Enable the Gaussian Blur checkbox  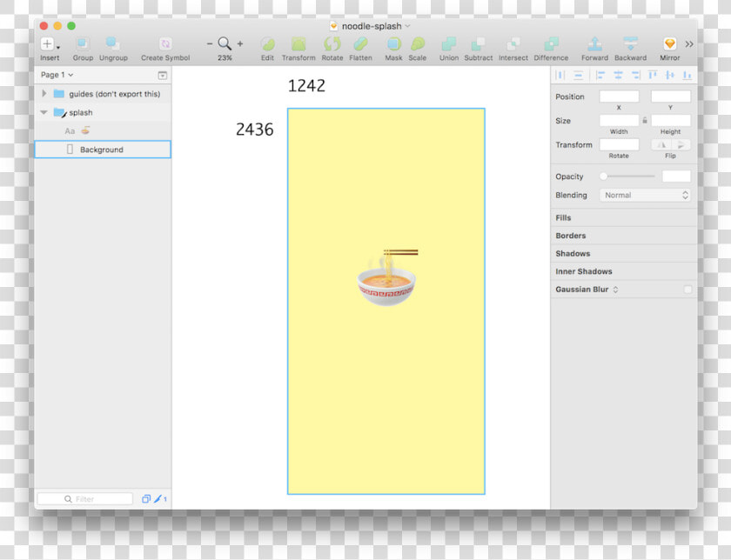687,290
